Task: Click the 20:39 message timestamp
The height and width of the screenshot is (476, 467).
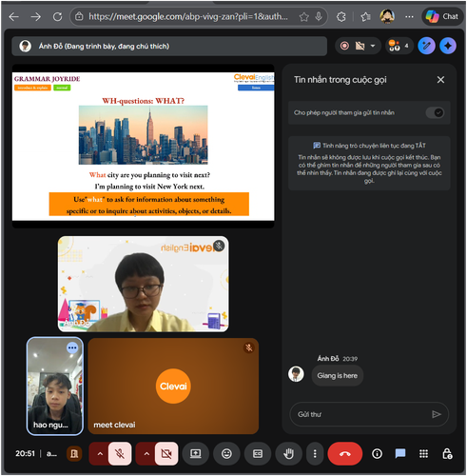Action: click(350, 359)
